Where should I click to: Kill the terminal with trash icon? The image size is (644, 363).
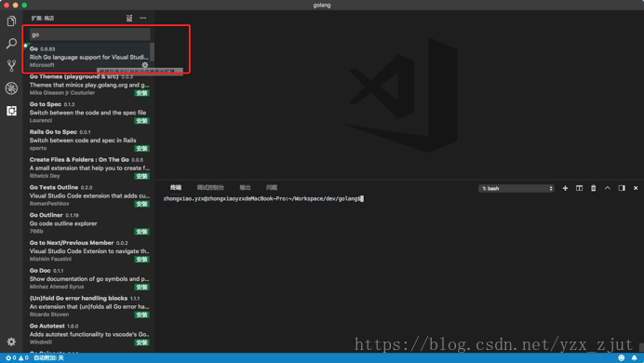(x=593, y=188)
